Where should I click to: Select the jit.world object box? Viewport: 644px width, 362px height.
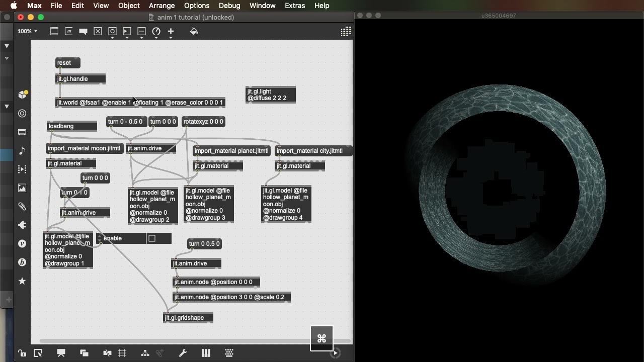pyautogui.click(x=140, y=103)
